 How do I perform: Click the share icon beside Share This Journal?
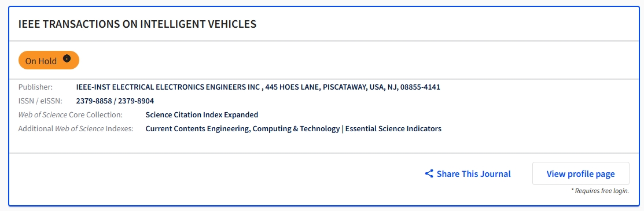point(429,173)
